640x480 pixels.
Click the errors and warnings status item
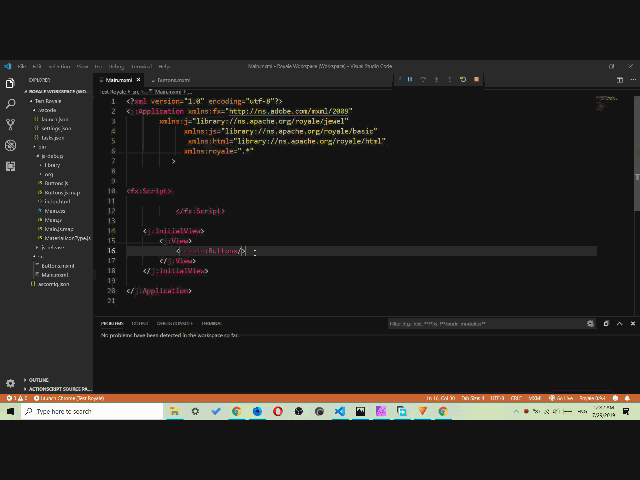pos(17,398)
